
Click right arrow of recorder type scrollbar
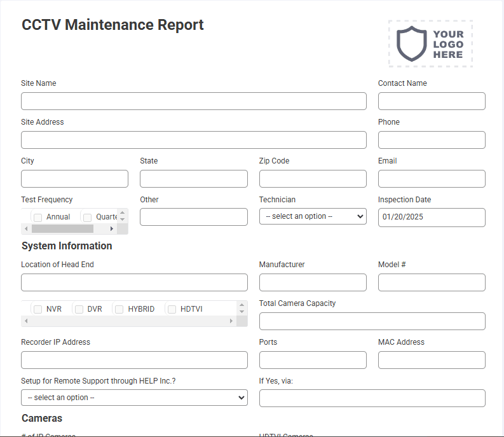tap(231, 321)
